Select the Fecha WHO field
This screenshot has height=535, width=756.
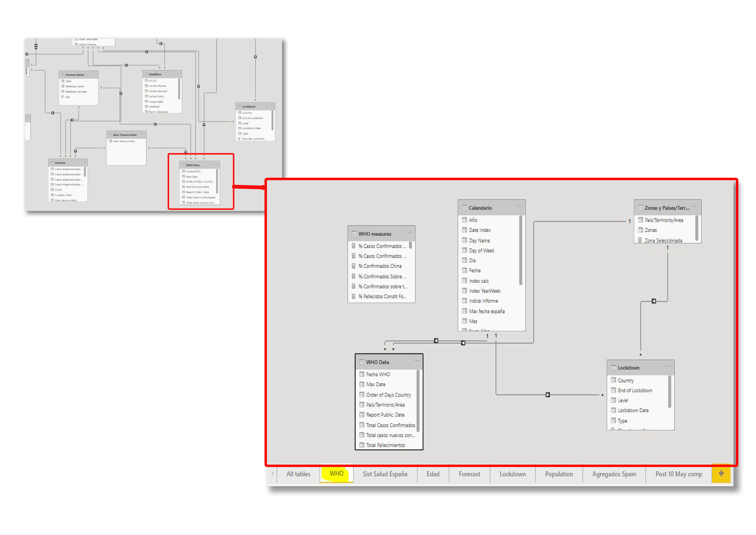[x=378, y=375]
